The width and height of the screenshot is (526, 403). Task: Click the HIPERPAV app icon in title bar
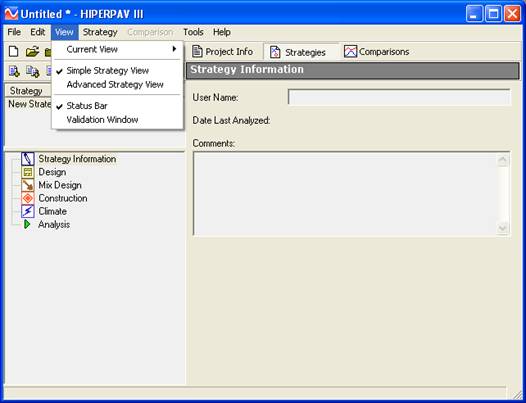11,14
